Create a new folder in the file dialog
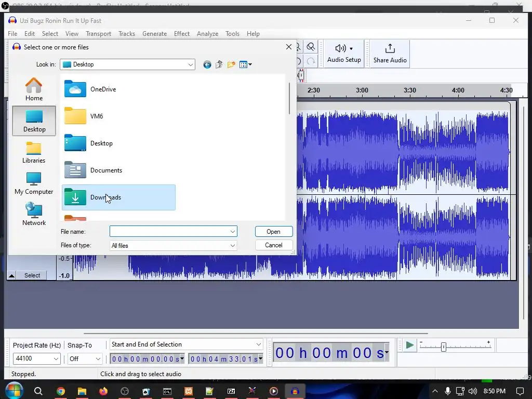The height and width of the screenshot is (399, 532). coord(231,64)
